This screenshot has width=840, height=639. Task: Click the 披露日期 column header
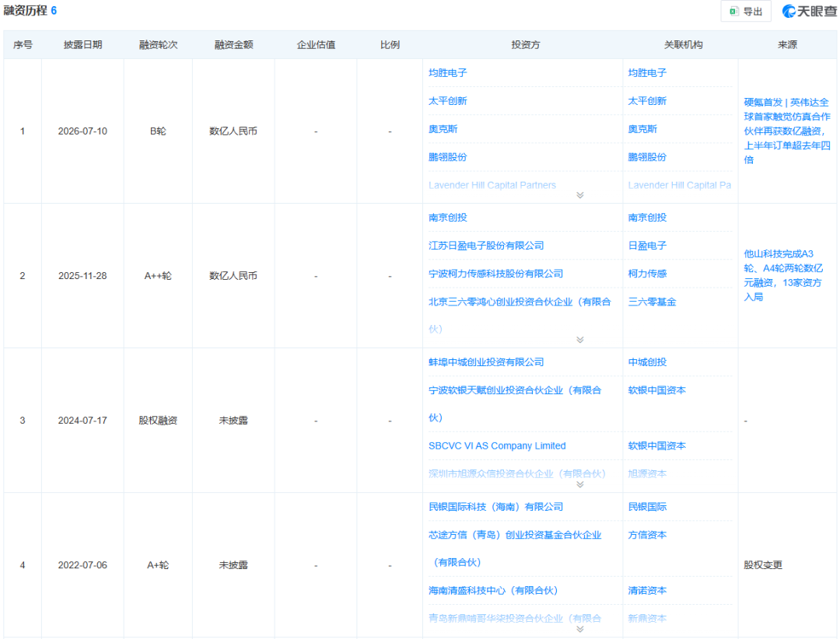tap(82, 45)
